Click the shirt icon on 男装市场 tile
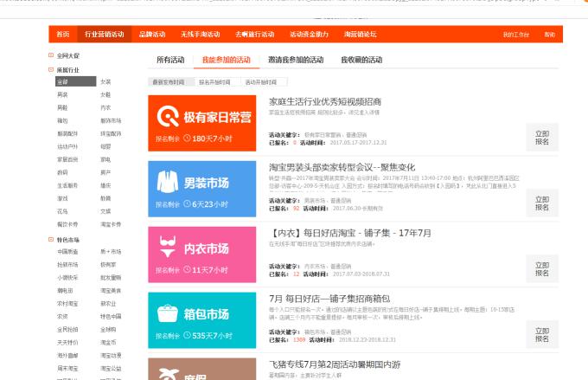The height and width of the screenshot is (380, 588). 167,182
